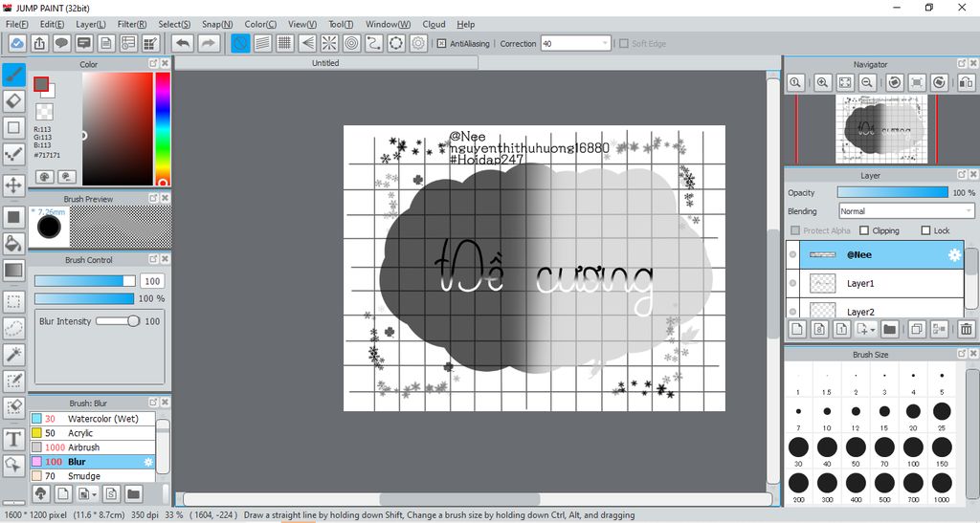Click the foreground gray color swatch
Image resolution: width=980 pixels, height=523 pixels.
point(41,84)
